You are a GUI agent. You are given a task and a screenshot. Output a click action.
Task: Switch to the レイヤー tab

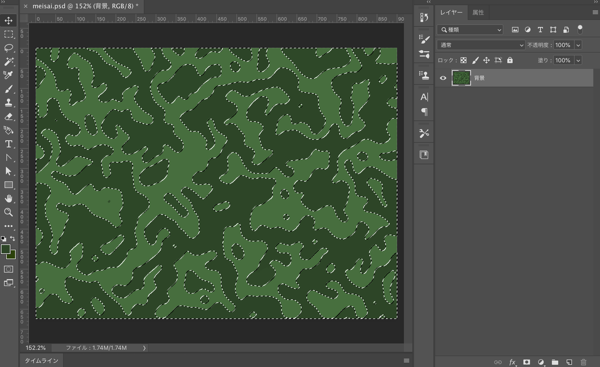[451, 12]
